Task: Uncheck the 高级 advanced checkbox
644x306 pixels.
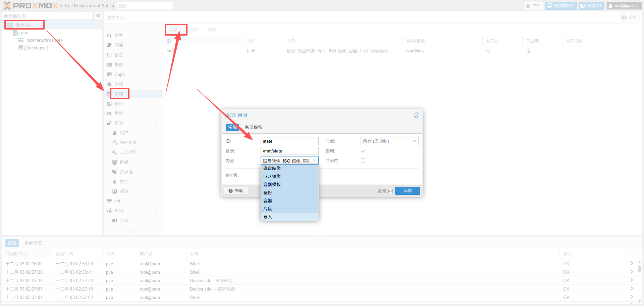Action: pos(391,190)
